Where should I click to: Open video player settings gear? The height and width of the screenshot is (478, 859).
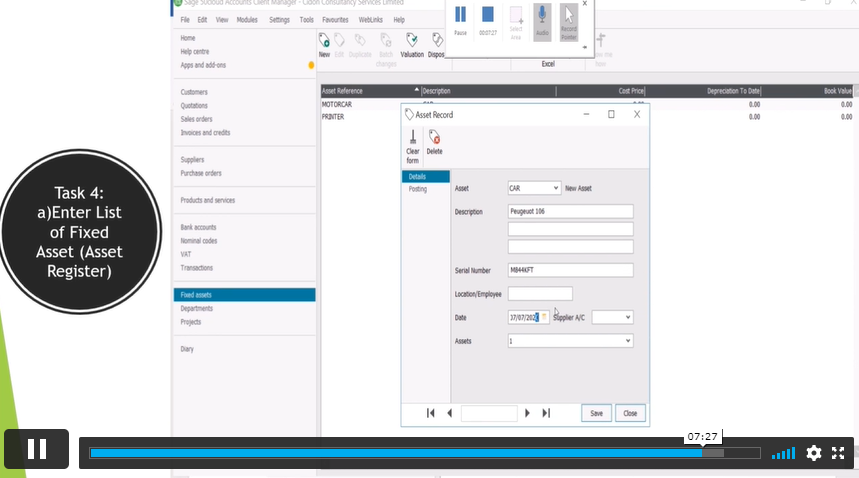point(814,453)
